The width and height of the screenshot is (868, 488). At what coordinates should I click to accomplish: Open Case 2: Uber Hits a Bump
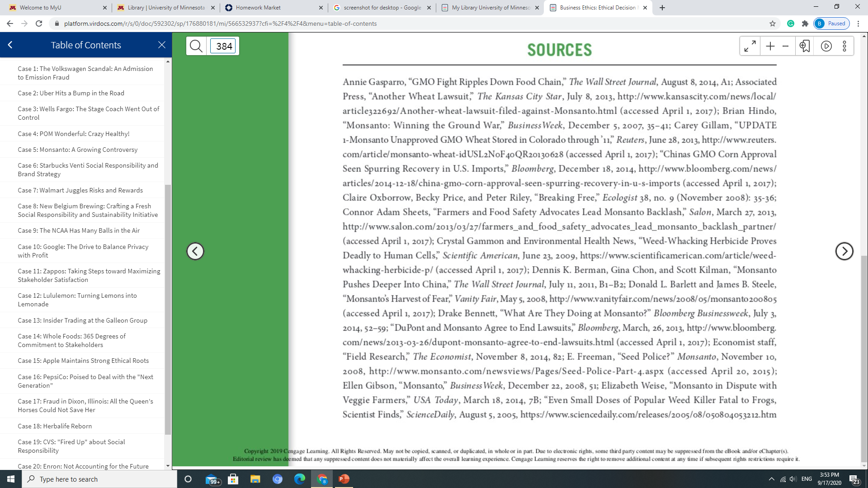(71, 93)
